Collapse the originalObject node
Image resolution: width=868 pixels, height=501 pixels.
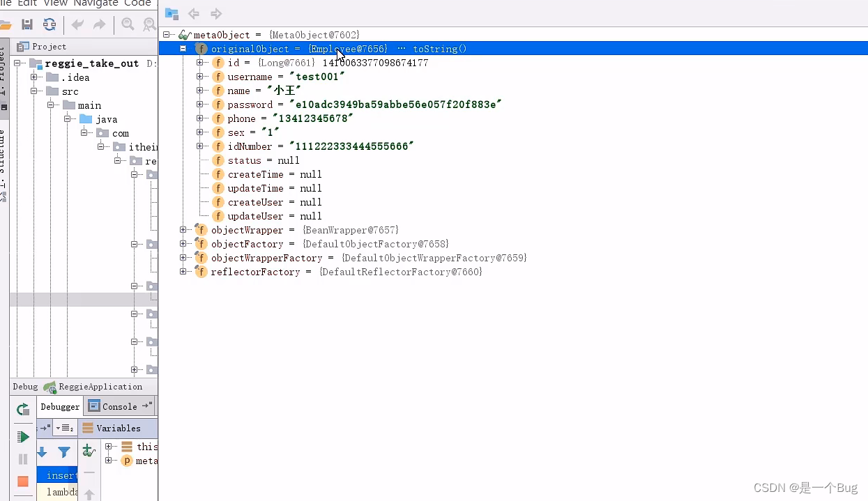tap(183, 49)
